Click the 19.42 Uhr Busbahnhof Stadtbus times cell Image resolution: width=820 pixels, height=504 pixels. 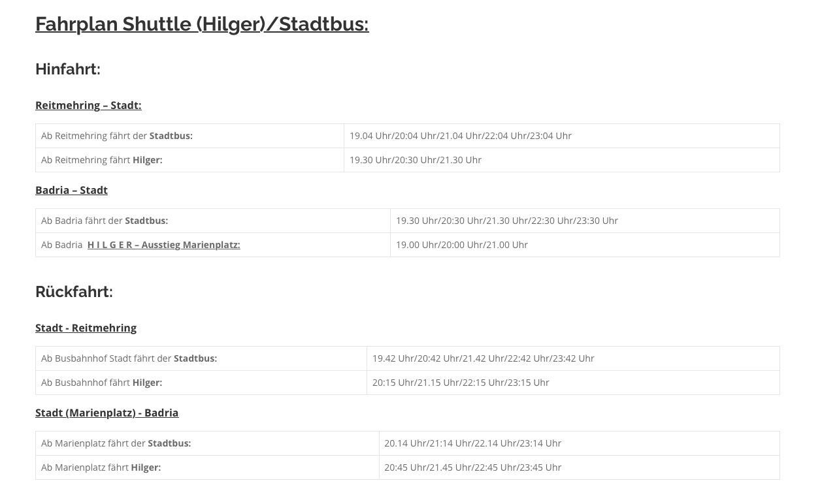point(484,358)
